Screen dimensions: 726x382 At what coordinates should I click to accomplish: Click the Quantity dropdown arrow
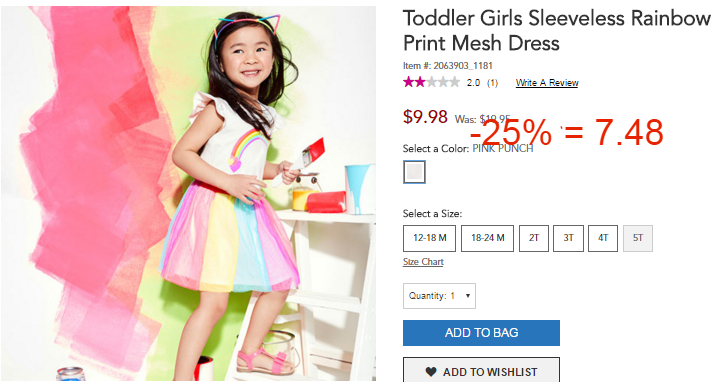tap(468, 295)
